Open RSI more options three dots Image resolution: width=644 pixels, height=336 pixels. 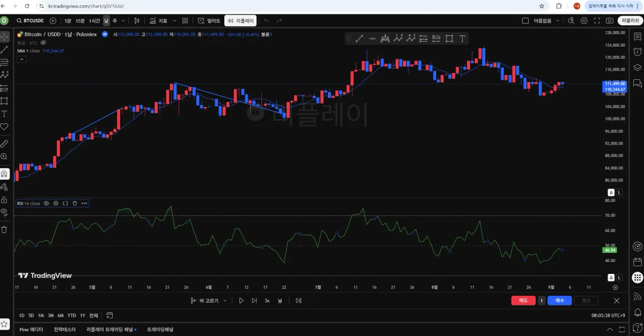pyautogui.click(x=84, y=204)
